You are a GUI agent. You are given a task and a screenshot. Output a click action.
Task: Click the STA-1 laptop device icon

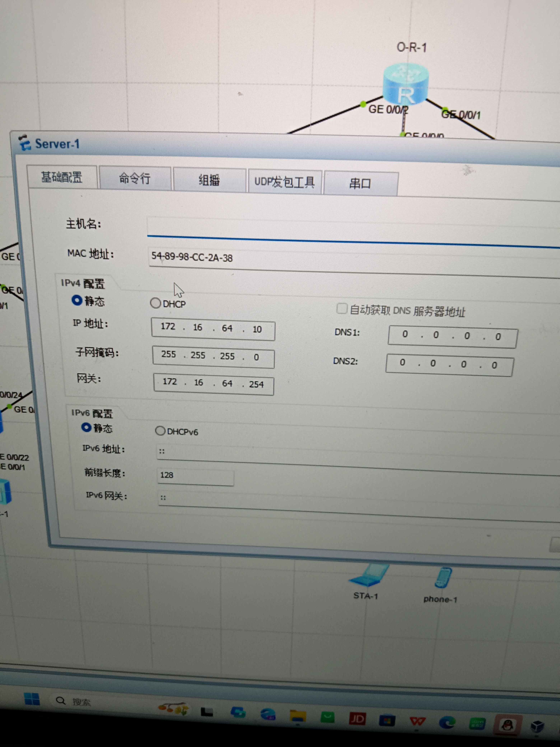[x=369, y=577]
